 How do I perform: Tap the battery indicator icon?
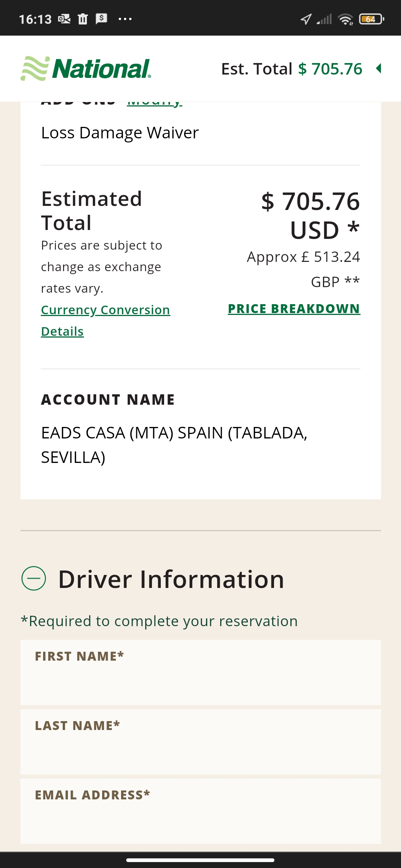pos(371,19)
